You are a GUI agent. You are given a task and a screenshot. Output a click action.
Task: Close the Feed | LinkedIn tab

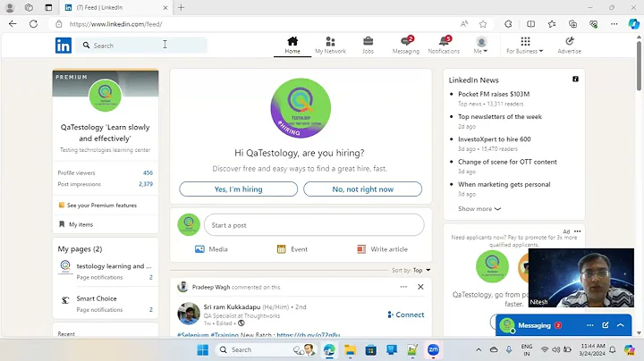[165, 7]
